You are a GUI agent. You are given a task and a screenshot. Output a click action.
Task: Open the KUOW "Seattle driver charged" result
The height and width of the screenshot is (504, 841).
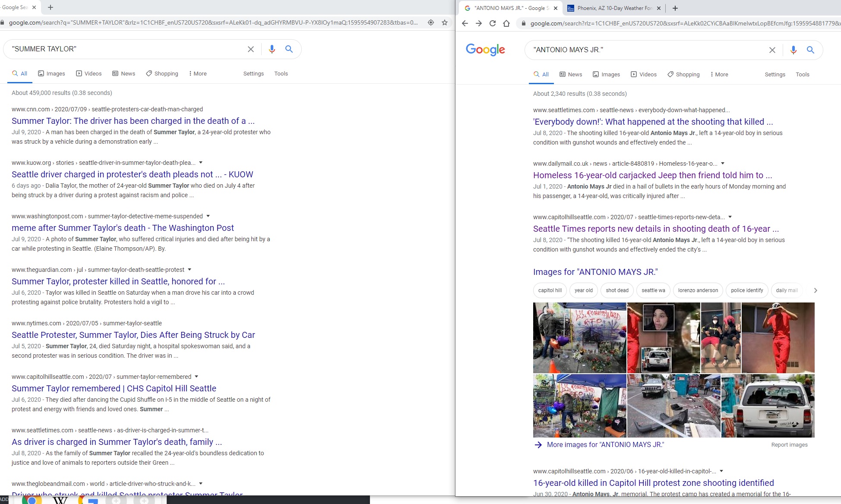[132, 174]
